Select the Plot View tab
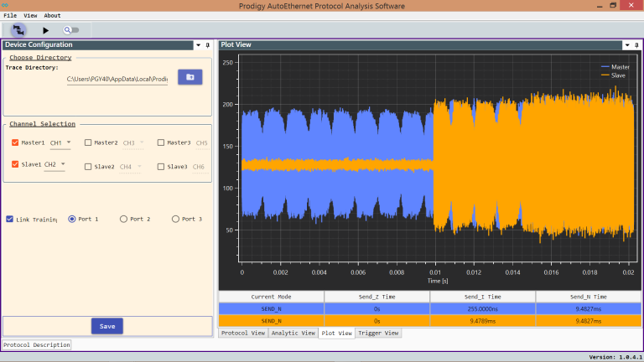The image size is (644, 362). (337, 333)
